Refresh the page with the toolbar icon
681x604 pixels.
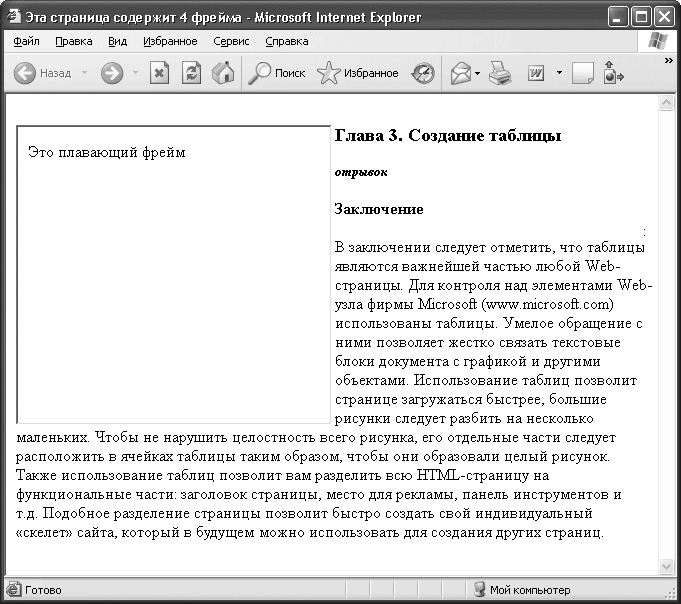coord(190,73)
